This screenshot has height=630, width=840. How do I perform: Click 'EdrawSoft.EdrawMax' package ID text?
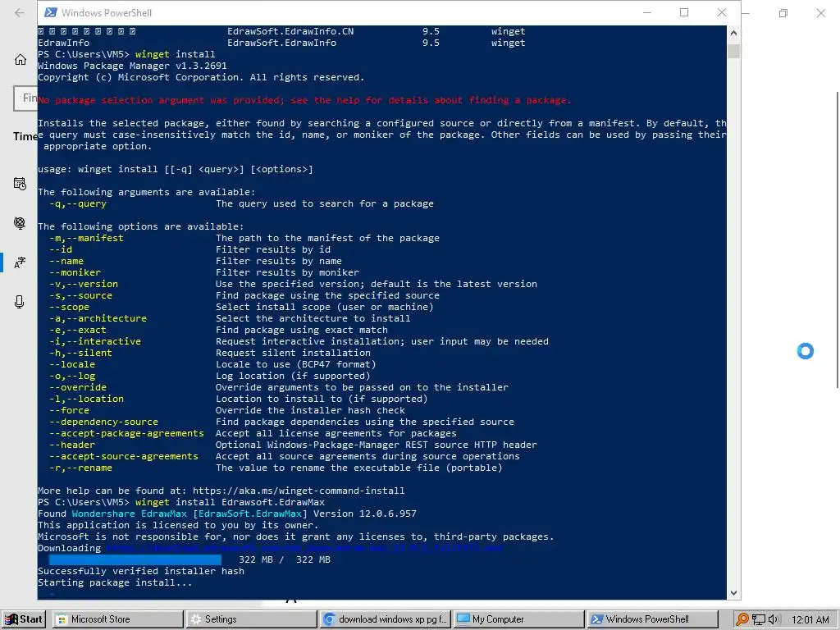(250, 514)
